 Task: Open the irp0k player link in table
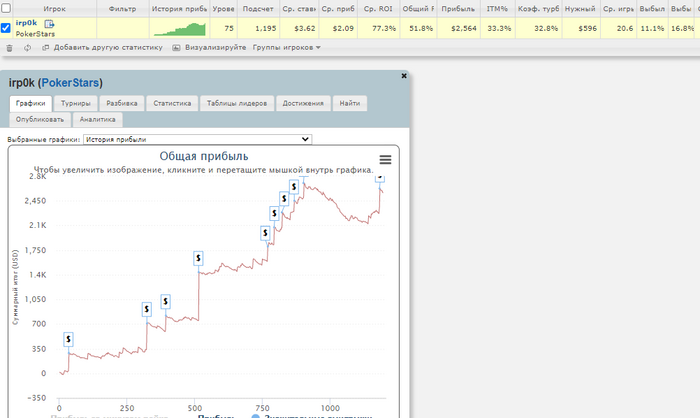coord(26,23)
